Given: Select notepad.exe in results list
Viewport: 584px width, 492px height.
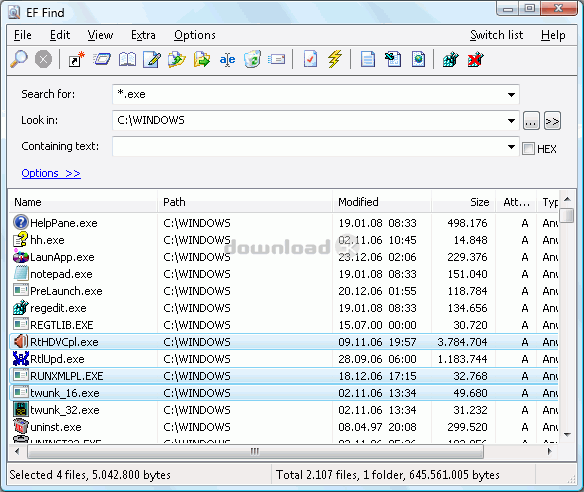Looking at the screenshot, I should (61, 274).
